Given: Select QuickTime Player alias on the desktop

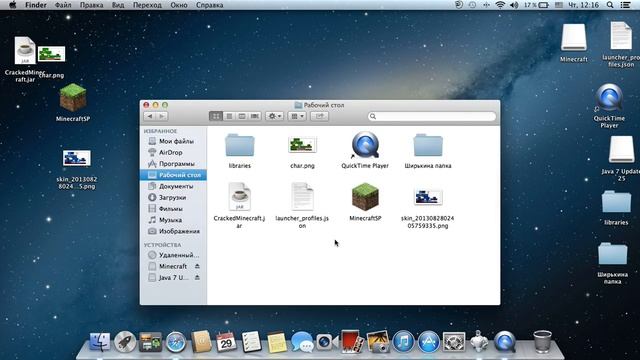Looking at the screenshot, I should (609, 98).
